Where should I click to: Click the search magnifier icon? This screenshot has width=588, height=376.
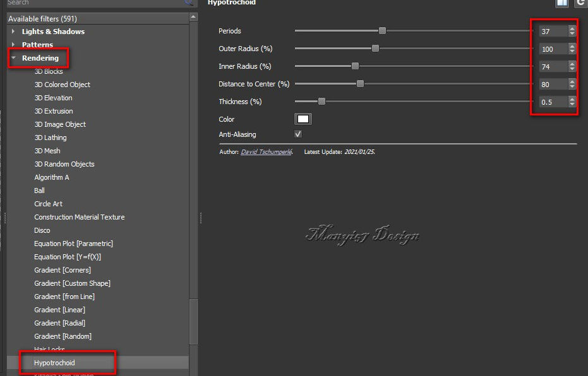coord(188,3)
